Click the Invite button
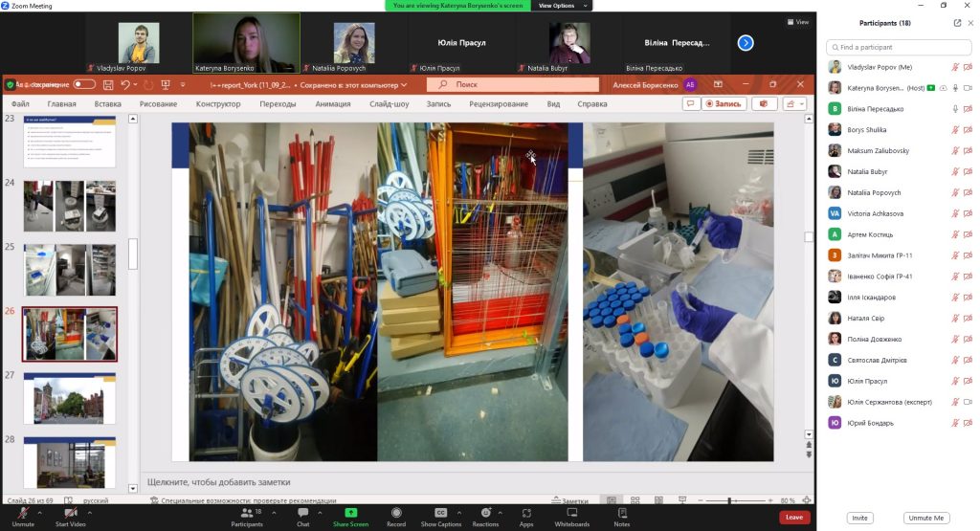This screenshot has width=980, height=531. (859, 518)
